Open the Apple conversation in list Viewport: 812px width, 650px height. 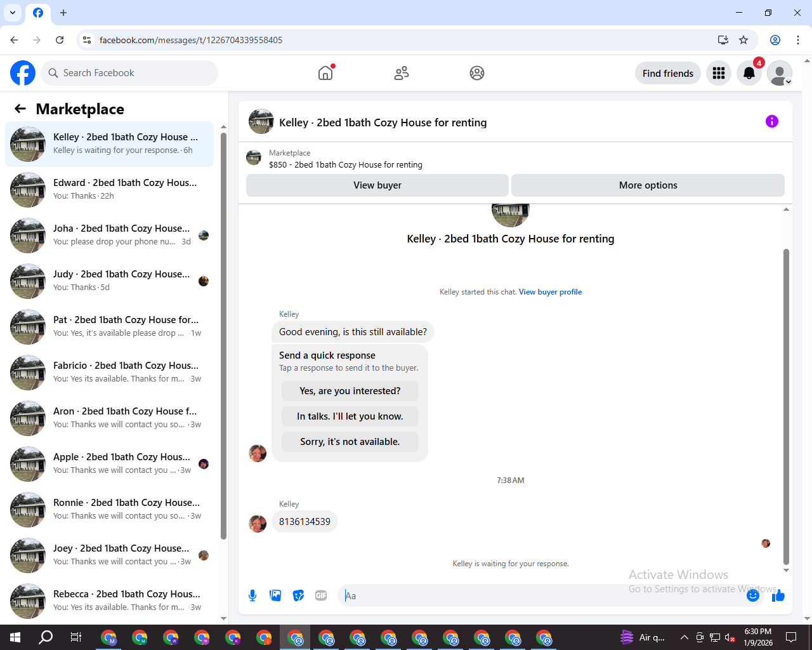click(110, 464)
